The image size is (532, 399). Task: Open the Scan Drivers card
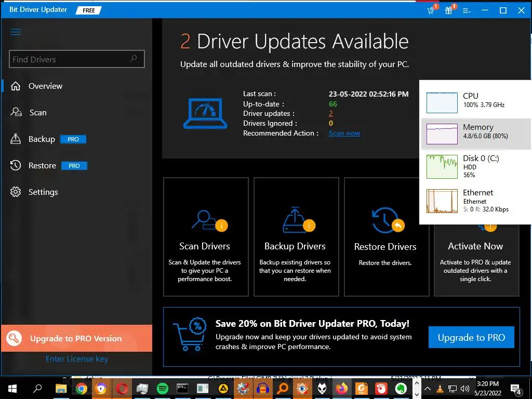206,237
